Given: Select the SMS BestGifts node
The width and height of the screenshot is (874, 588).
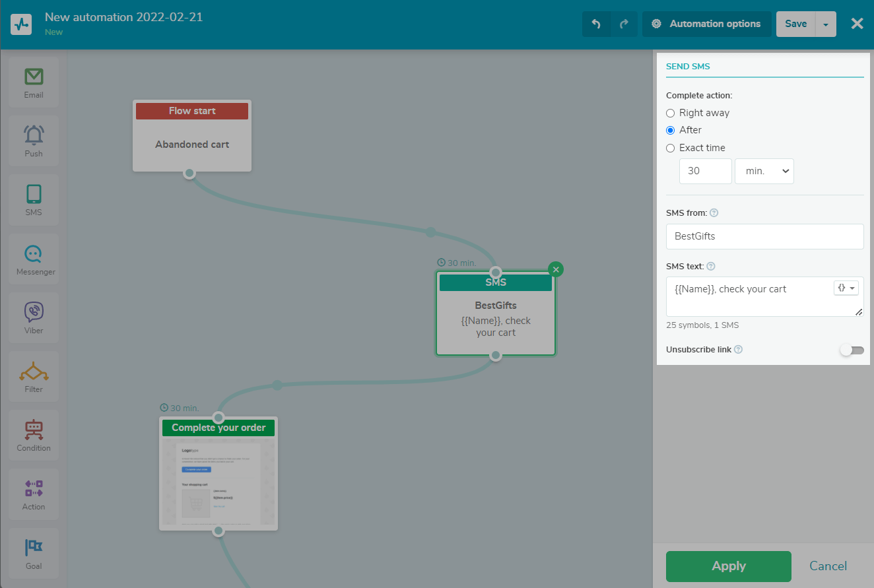Looking at the screenshot, I should 496,313.
